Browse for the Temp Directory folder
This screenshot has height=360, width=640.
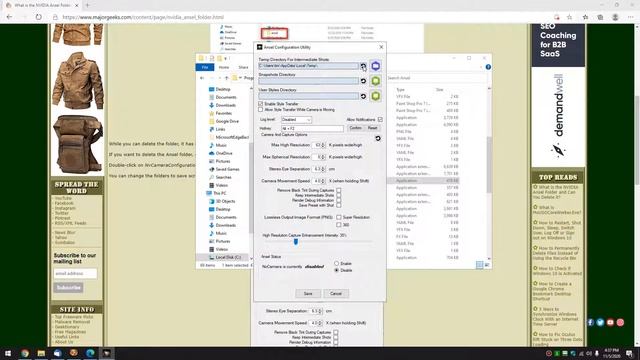376,66
